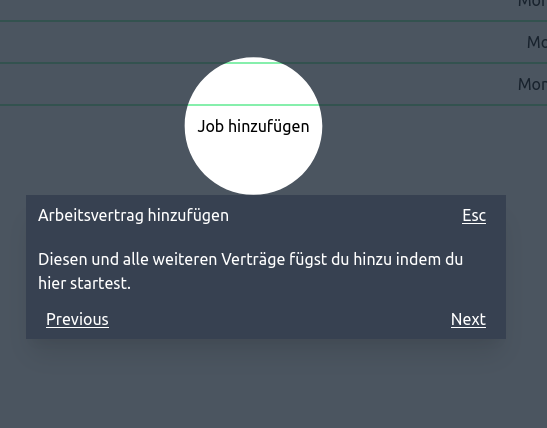The image size is (547, 428).
Task: Select the third-row truncated "Mon" cell
Action: (x=532, y=84)
